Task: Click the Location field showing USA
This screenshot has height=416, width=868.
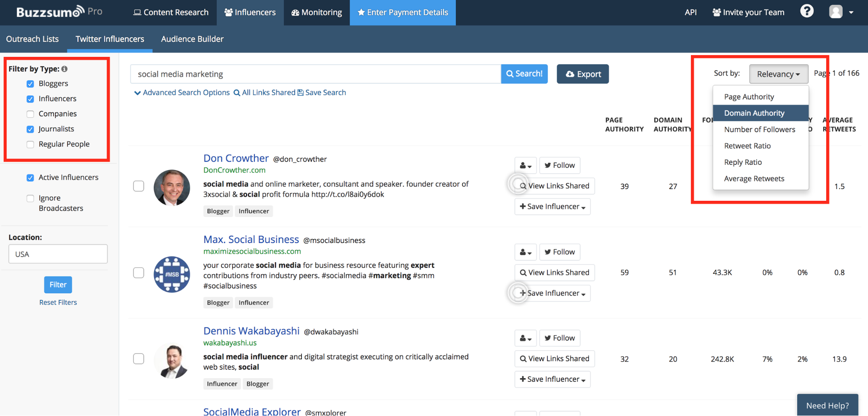Action: tap(58, 254)
